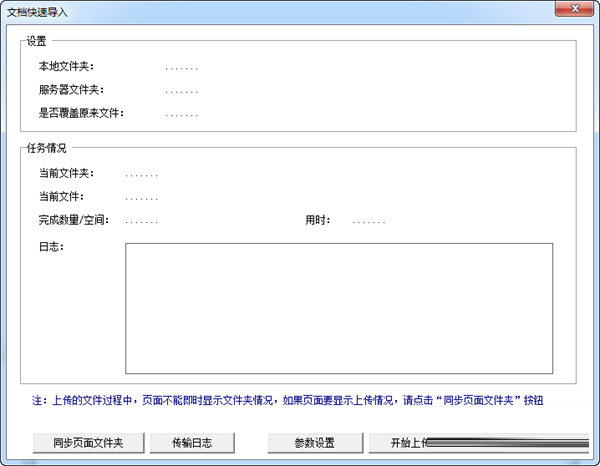Click the blue upload note text
This screenshot has width=600, height=466.
click(x=290, y=400)
